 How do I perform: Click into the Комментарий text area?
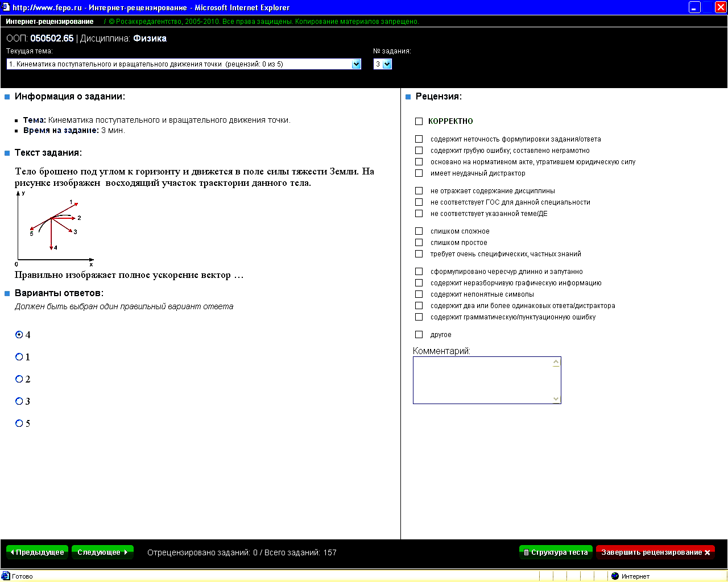point(482,380)
